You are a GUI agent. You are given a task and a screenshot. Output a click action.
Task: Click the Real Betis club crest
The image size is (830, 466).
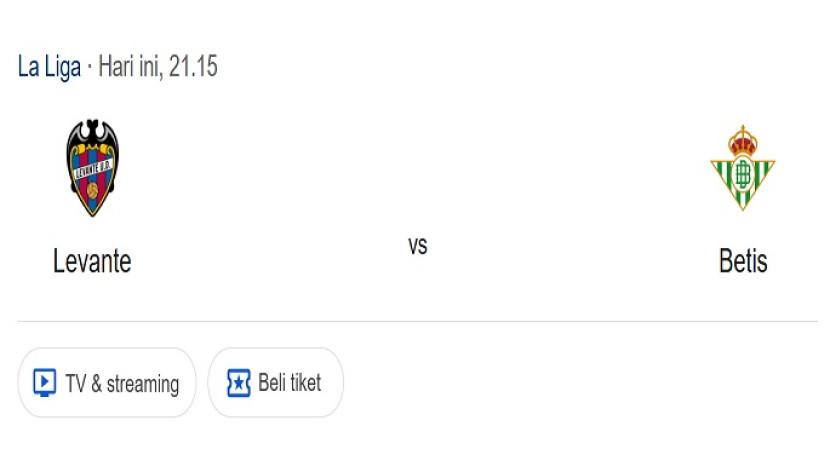tap(743, 167)
